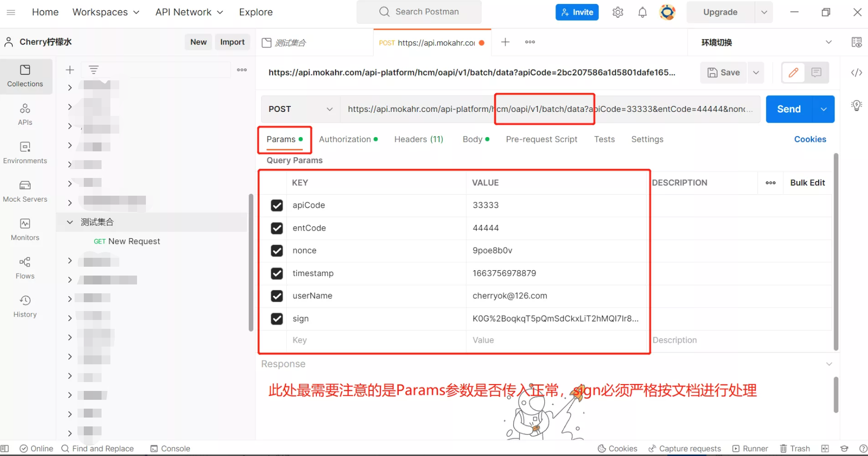Open the help question mark icon
This screenshot has width=868, height=456.
[x=863, y=449]
